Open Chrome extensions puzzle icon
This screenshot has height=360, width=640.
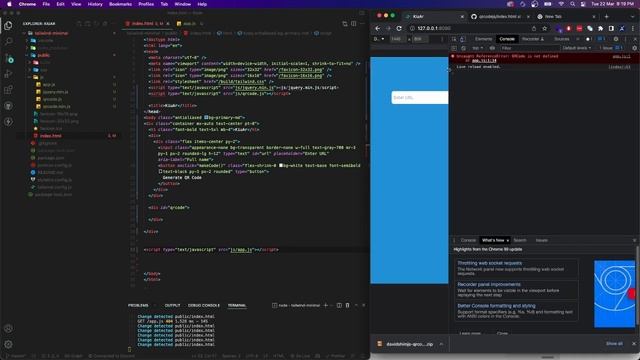(600, 29)
